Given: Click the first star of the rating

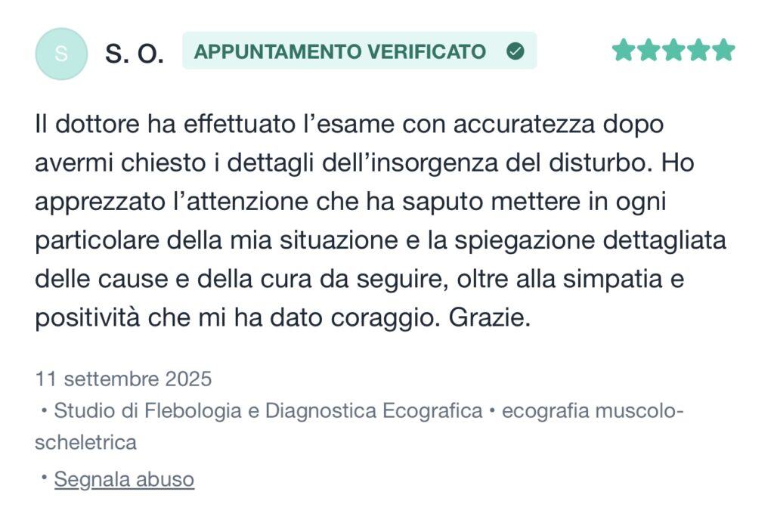Looking at the screenshot, I should (624, 51).
